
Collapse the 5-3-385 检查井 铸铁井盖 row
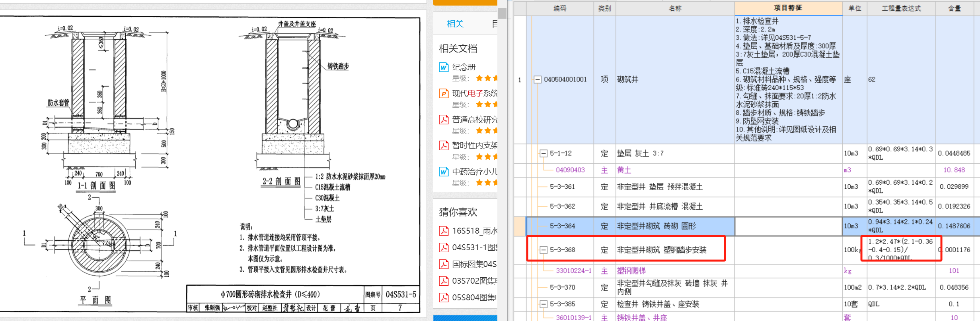tap(543, 304)
